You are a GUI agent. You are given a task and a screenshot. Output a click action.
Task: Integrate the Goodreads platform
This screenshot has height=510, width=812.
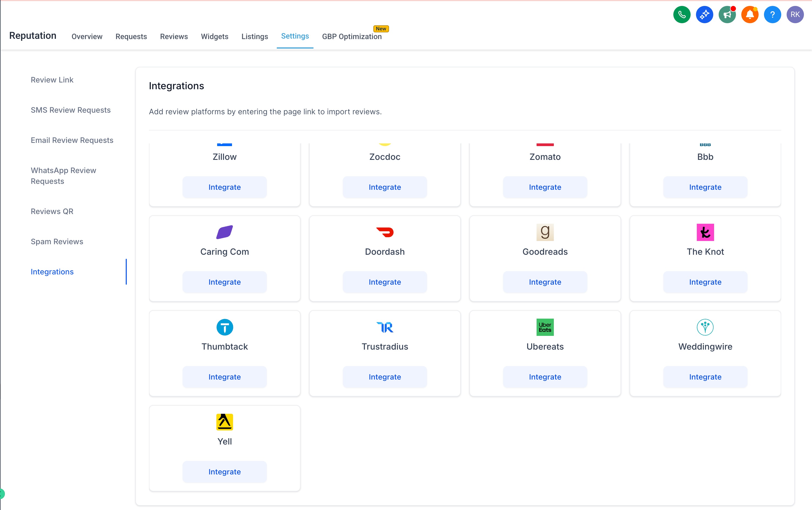click(x=545, y=282)
